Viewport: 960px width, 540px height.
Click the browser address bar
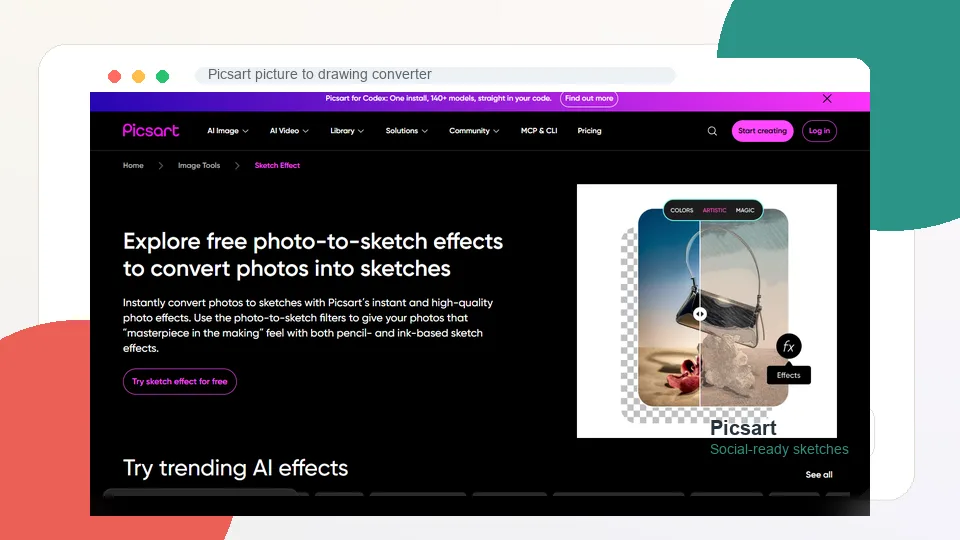pyautogui.click(x=435, y=75)
